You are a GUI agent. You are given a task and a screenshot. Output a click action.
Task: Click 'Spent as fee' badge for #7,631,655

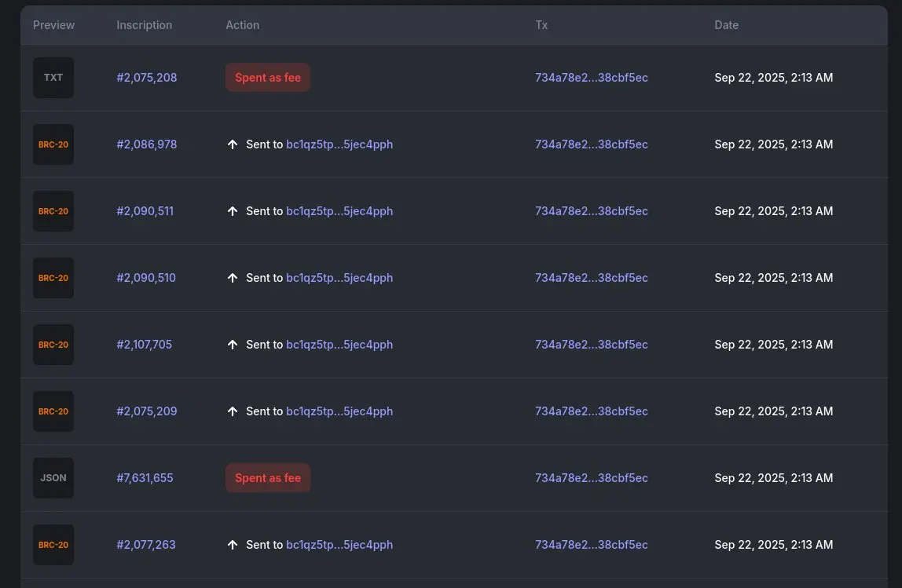[268, 478]
